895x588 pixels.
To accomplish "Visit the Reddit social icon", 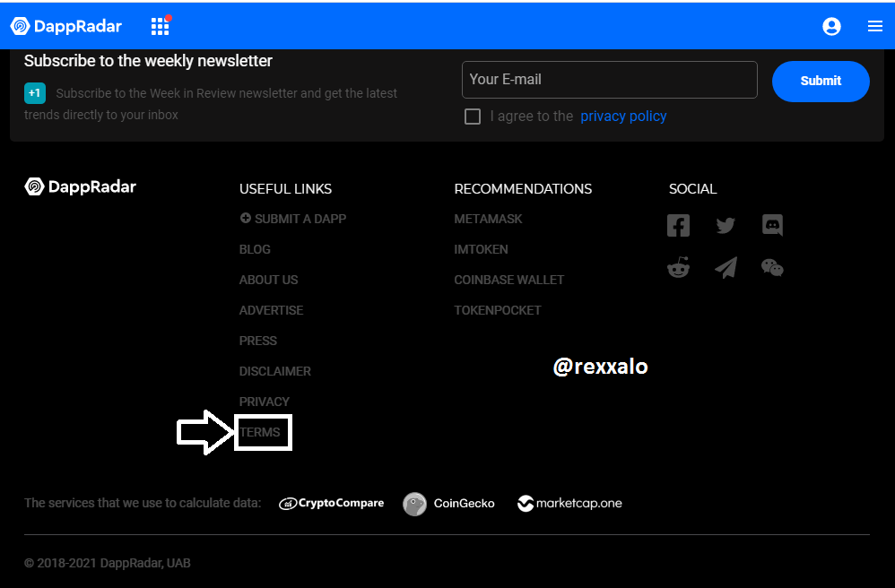I will (679, 268).
